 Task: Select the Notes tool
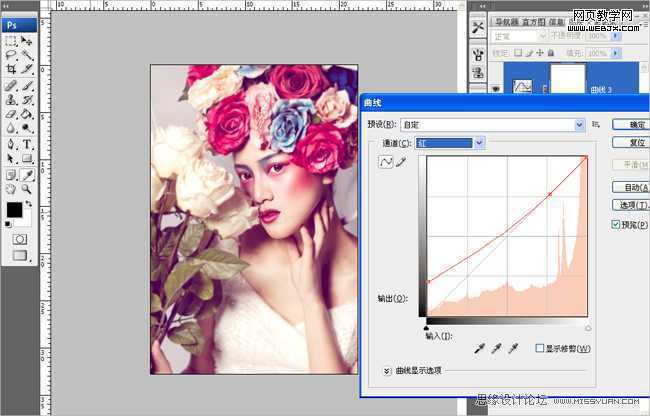pyautogui.click(x=11, y=175)
